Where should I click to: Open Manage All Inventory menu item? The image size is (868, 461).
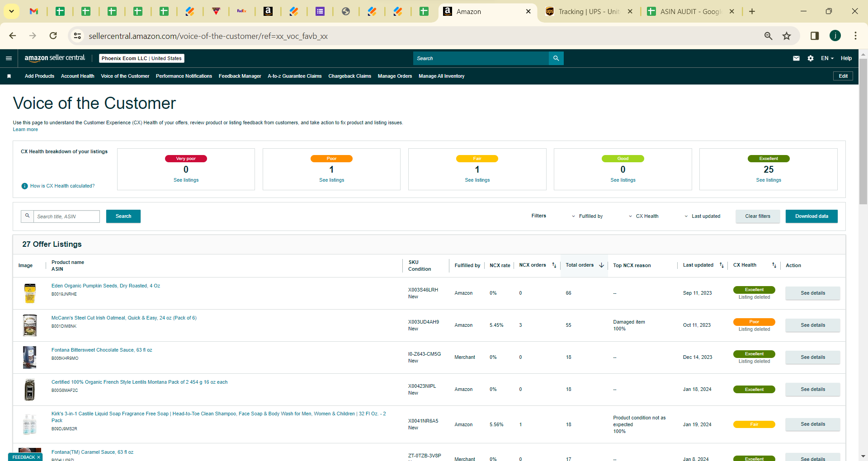[x=442, y=76]
